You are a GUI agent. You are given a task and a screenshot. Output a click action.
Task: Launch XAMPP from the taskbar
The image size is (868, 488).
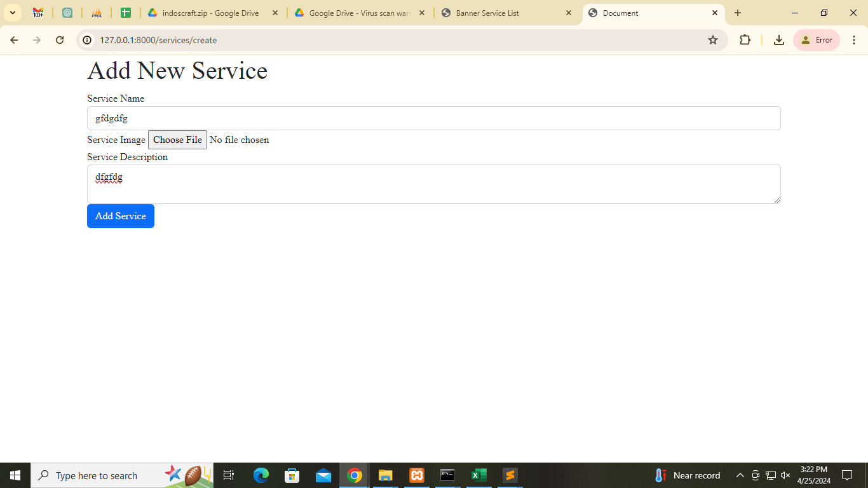(417, 475)
